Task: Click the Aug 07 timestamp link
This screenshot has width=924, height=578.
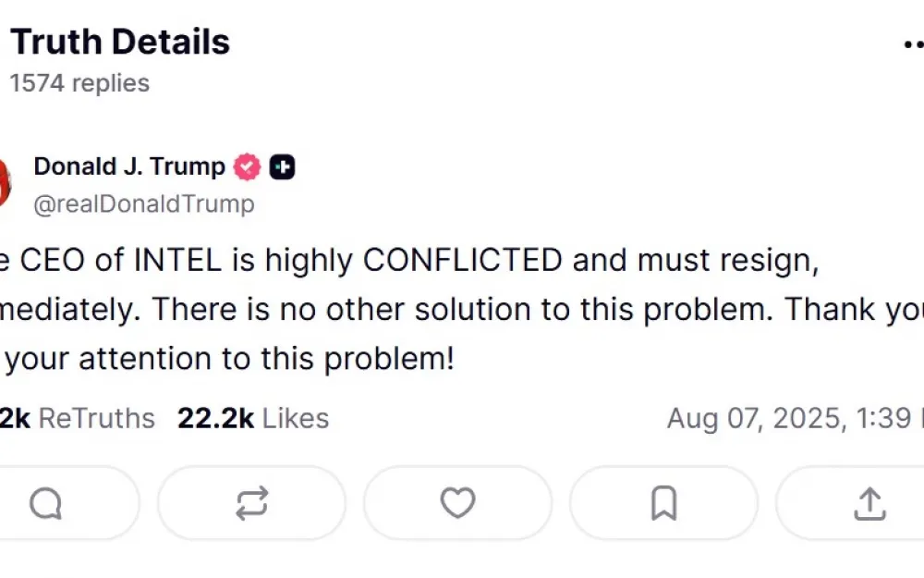Action: coord(795,418)
